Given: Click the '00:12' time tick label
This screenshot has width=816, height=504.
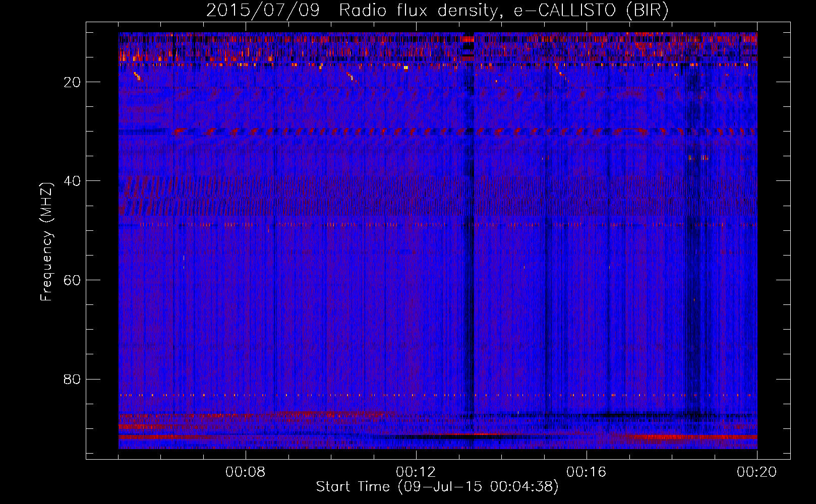Looking at the screenshot, I should [416, 472].
